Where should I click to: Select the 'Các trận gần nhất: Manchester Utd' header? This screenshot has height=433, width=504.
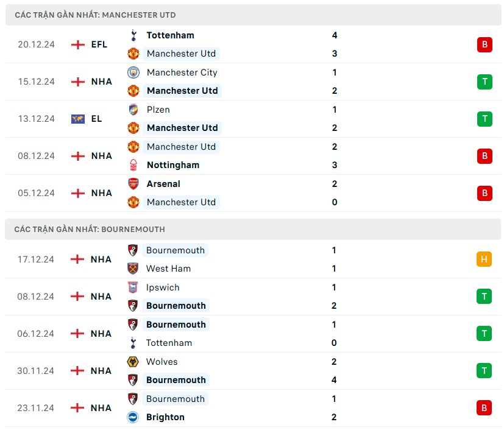tap(95, 15)
